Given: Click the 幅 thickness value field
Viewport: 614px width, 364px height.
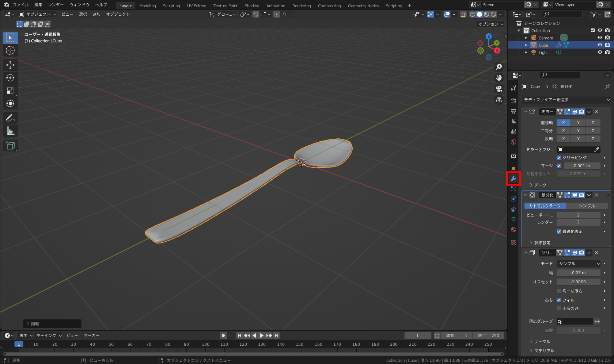Looking at the screenshot, I should 579,273.
